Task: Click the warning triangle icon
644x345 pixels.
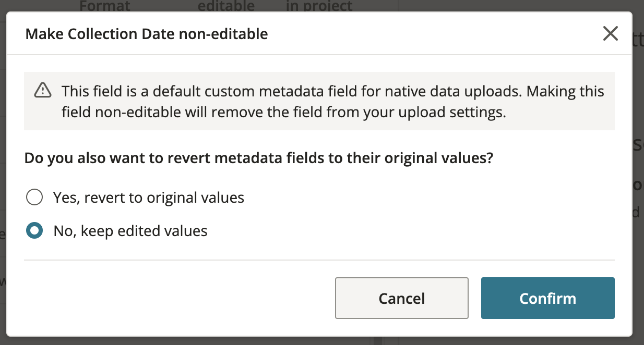Action: tap(43, 91)
